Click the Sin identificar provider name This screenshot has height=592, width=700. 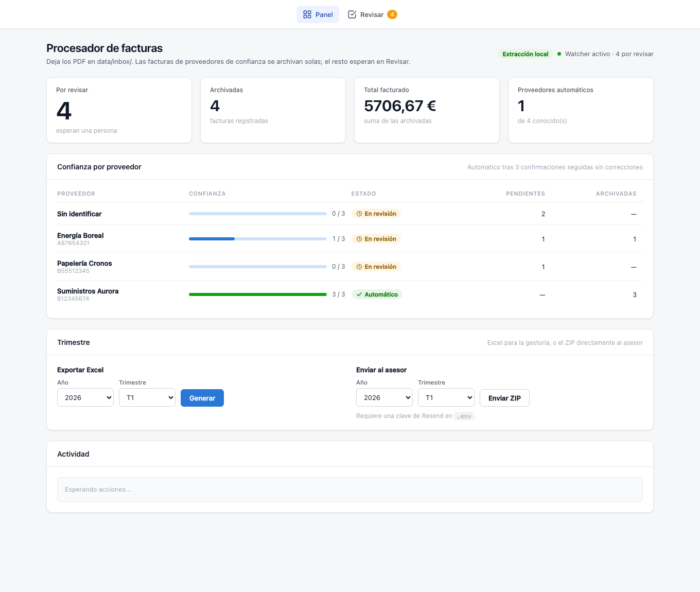pyautogui.click(x=79, y=214)
